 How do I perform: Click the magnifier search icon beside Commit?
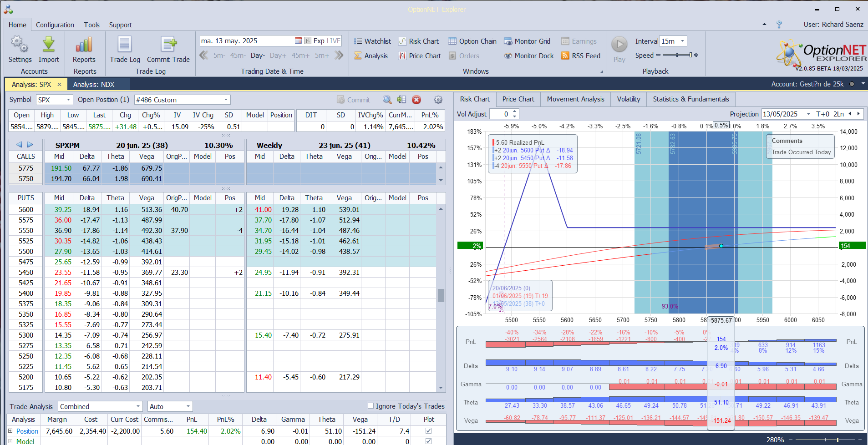pos(387,100)
